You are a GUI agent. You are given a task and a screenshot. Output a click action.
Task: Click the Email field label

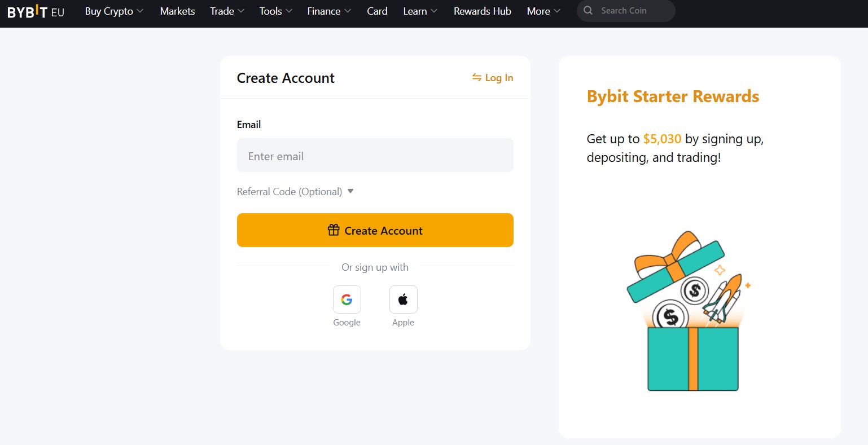[249, 125]
